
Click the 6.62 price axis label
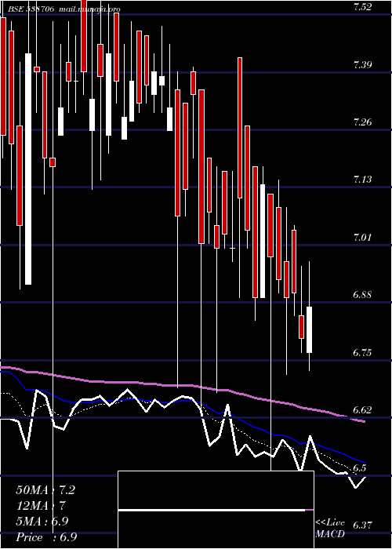[361, 410]
